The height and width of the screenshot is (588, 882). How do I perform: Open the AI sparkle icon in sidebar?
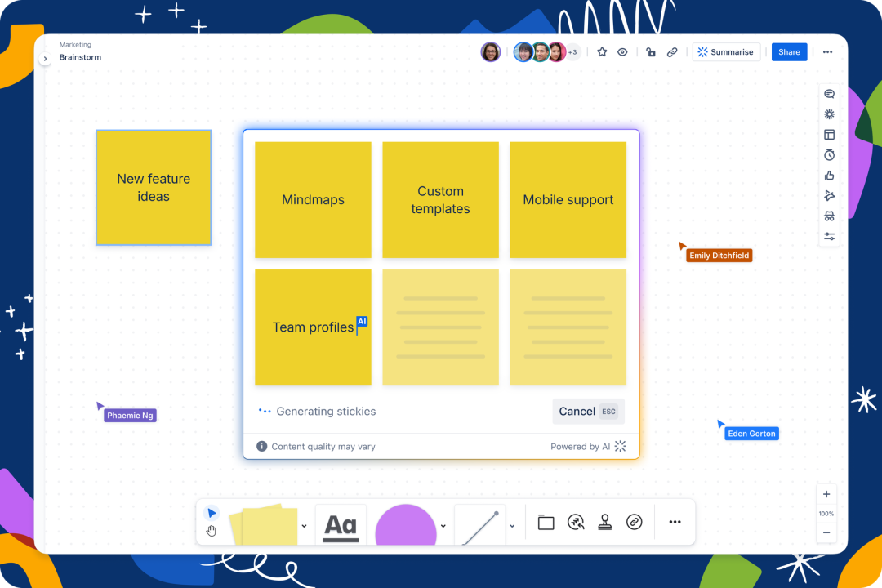(x=829, y=114)
